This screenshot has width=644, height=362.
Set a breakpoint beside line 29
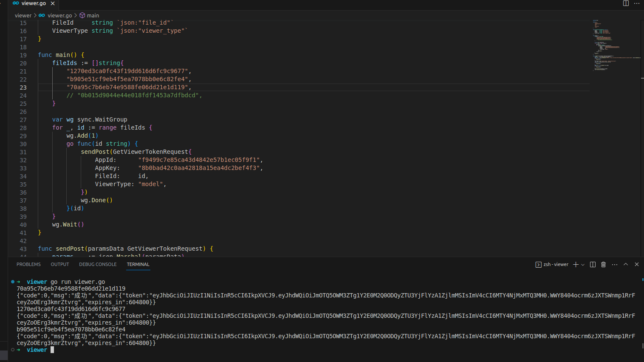tap(15, 136)
